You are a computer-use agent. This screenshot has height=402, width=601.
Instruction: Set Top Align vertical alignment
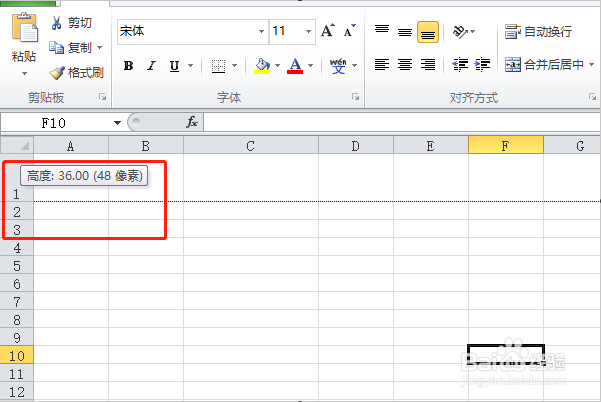point(382,31)
